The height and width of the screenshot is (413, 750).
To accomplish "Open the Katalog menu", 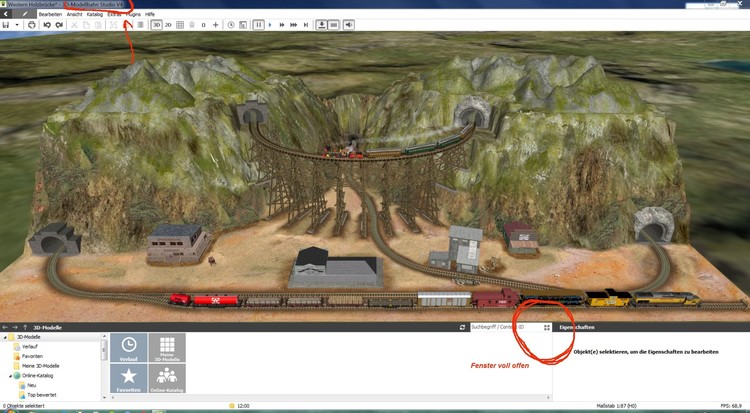I will pos(96,15).
